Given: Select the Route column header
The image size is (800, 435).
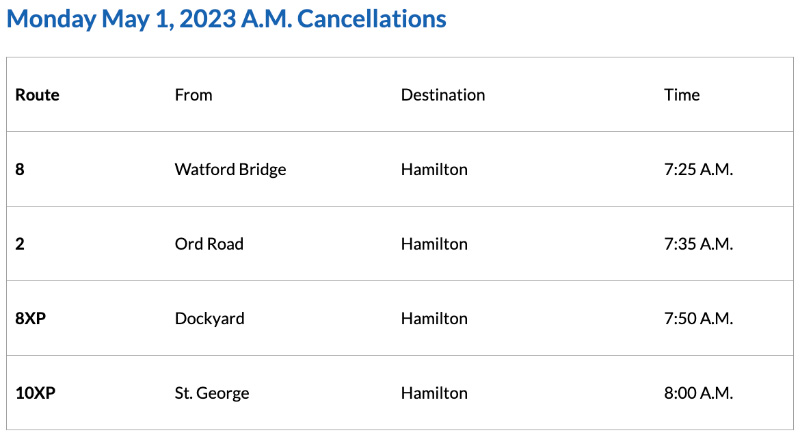Looking at the screenshot, I should click(37, 95).
